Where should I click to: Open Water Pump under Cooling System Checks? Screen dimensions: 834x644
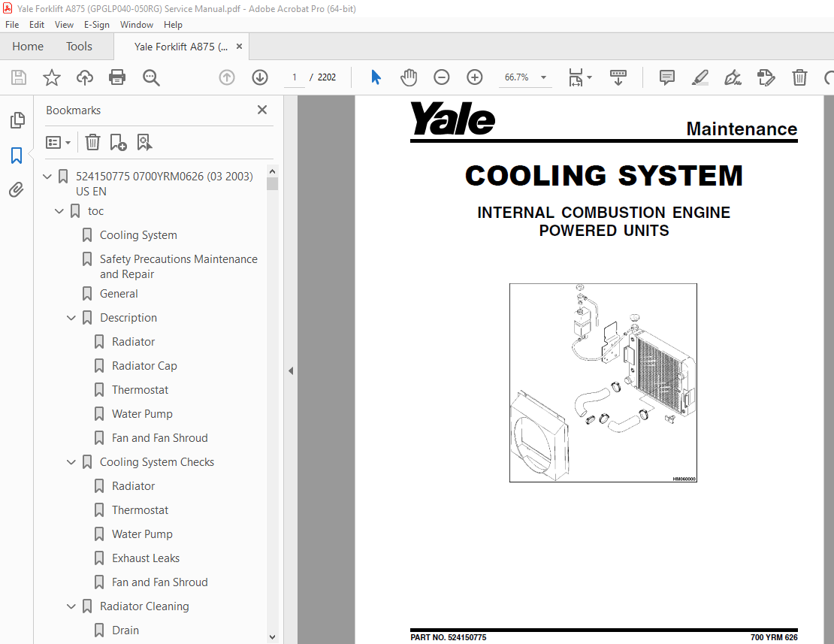pos(142,534)
